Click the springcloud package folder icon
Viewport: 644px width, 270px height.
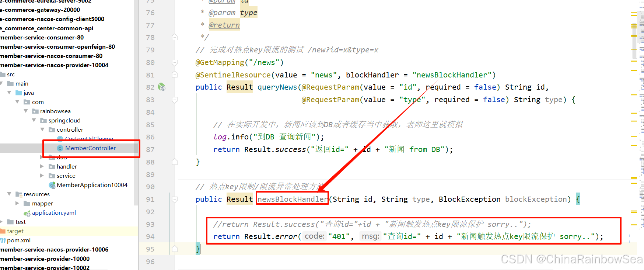click(43, 121)
